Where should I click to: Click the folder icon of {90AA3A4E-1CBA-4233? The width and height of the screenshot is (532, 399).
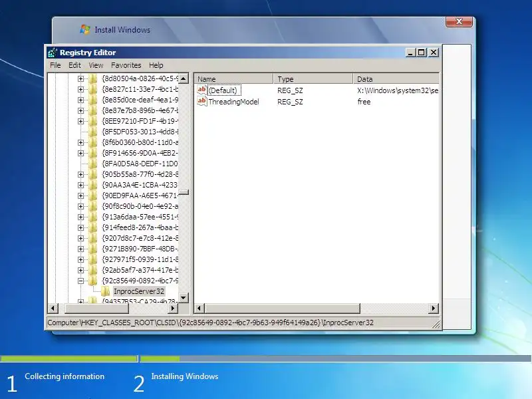[93, 185]
